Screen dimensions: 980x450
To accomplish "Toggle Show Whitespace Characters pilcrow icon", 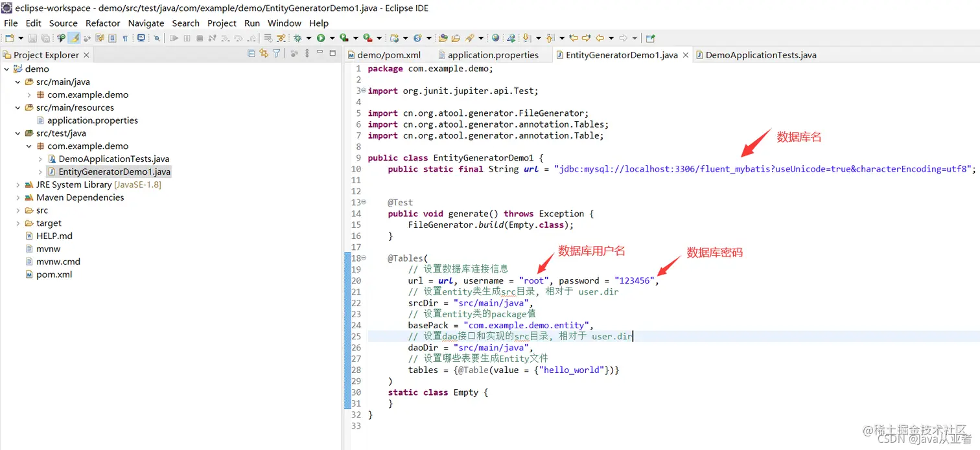I will 125,39.
